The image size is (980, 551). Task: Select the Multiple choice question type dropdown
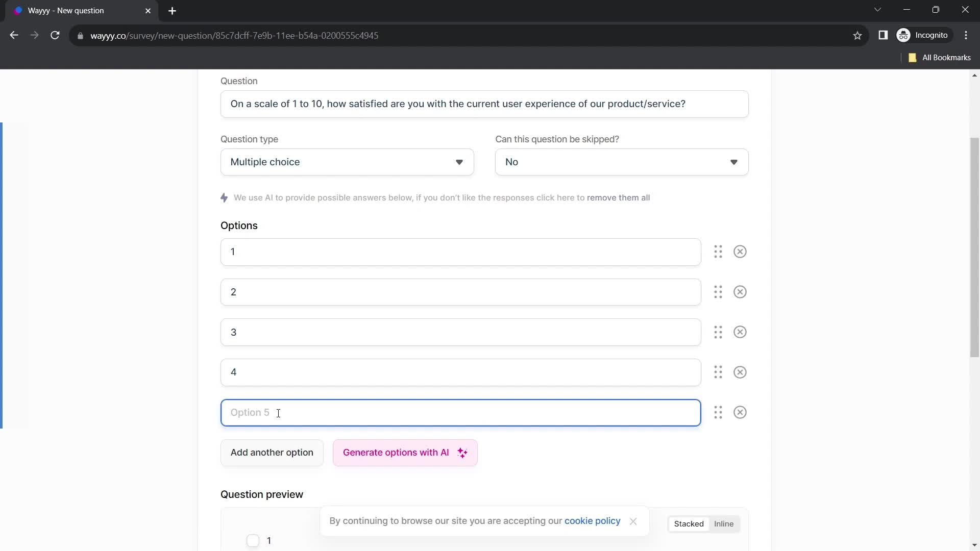click(347, 162)
